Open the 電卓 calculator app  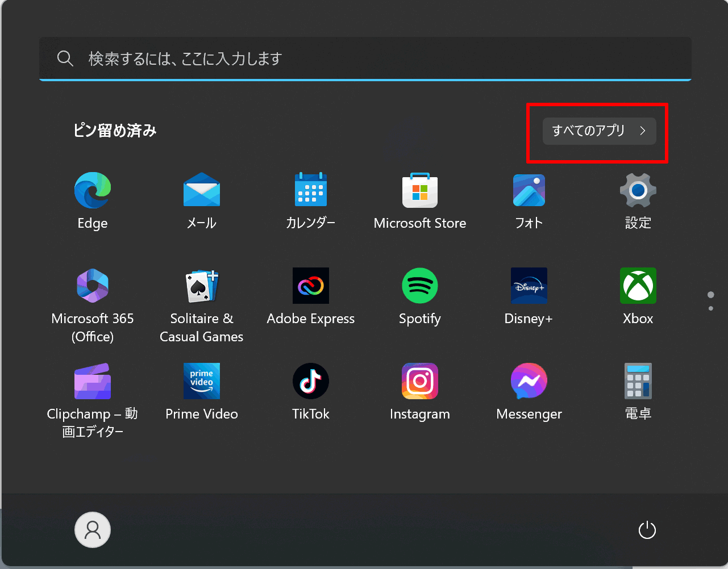pos(638,392)
